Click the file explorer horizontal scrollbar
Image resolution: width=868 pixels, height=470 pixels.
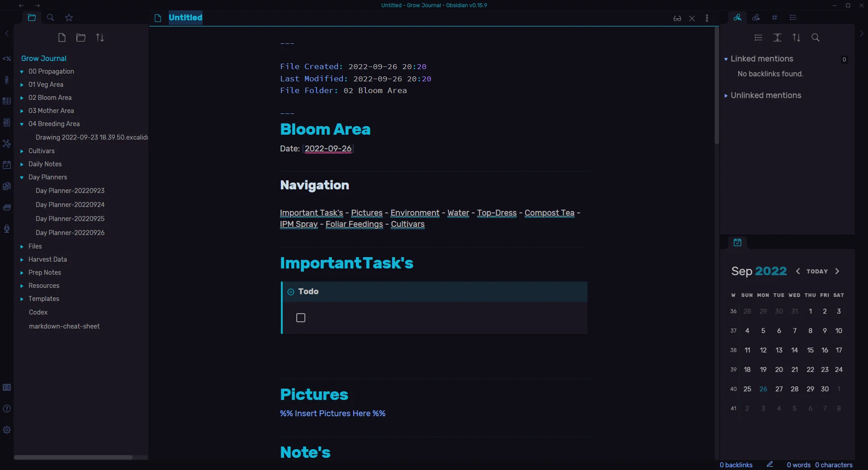[x=73, y=457]
